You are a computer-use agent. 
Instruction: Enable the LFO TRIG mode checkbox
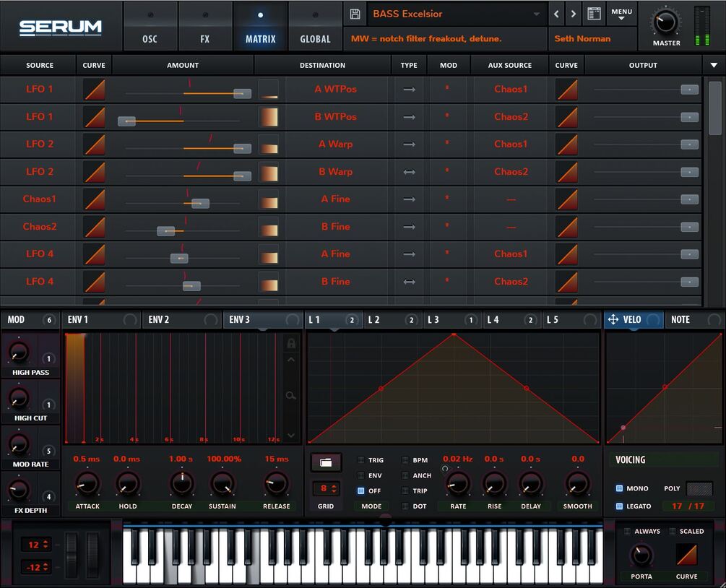[x=360, y=460]
